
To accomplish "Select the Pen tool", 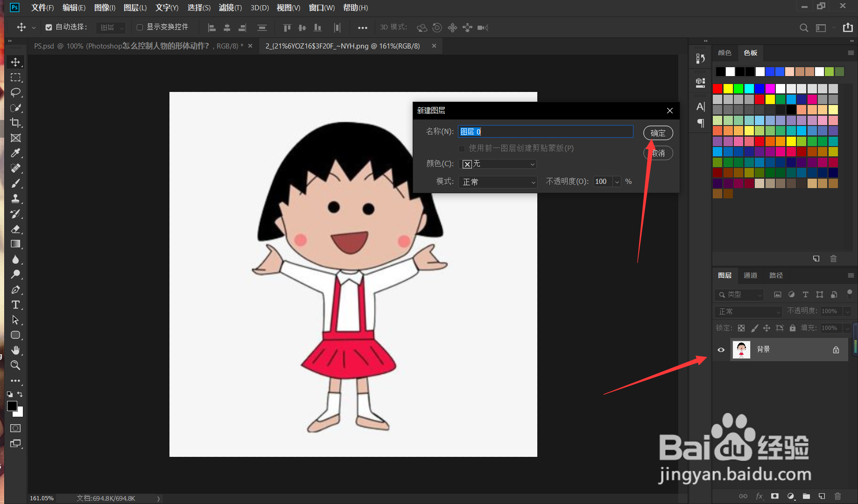I will (x=15, y=290).
